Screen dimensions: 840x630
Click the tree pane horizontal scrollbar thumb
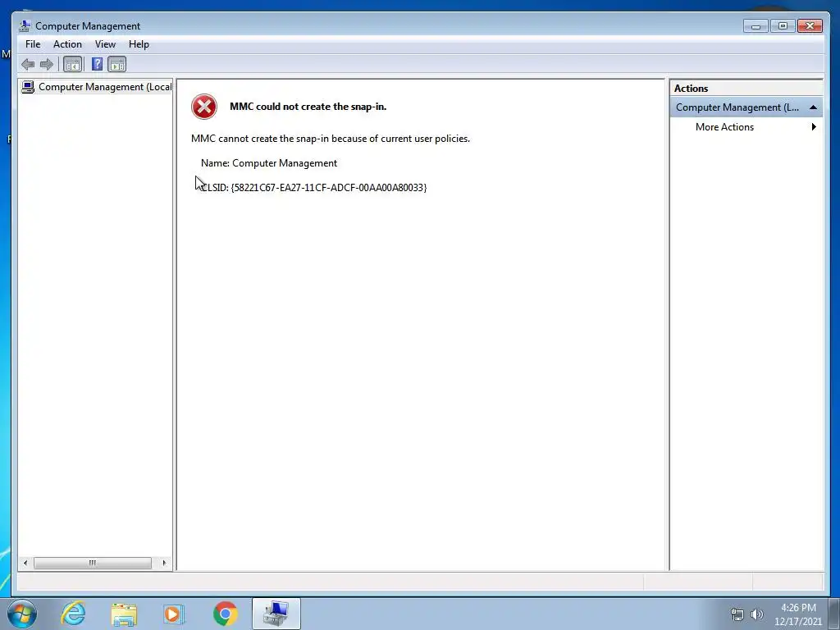click(93, 563)
